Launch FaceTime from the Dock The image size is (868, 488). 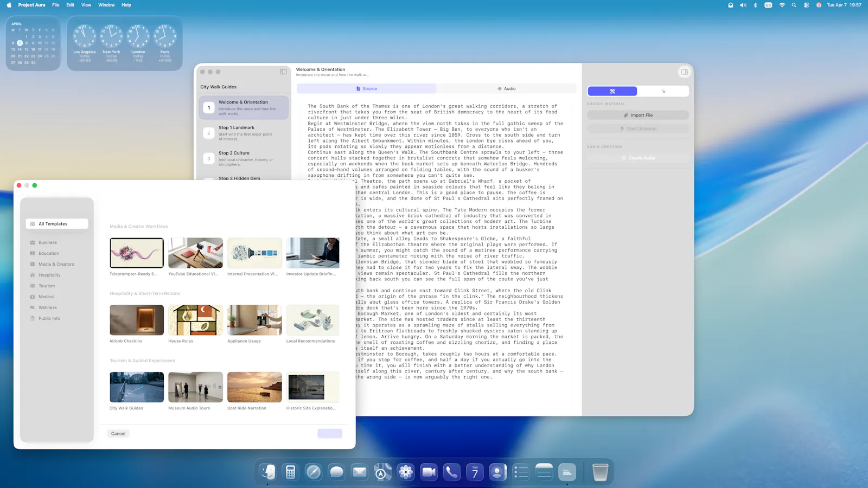(x=429, y=472)
